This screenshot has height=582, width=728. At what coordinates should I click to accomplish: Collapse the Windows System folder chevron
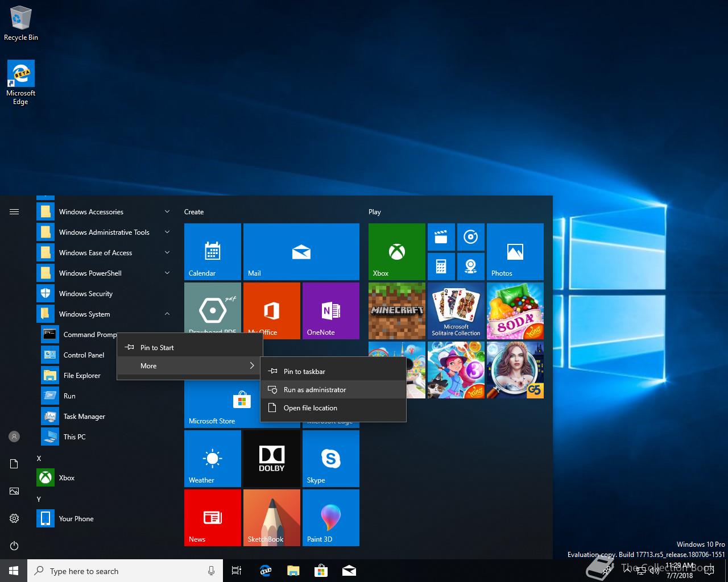[167, 314]
